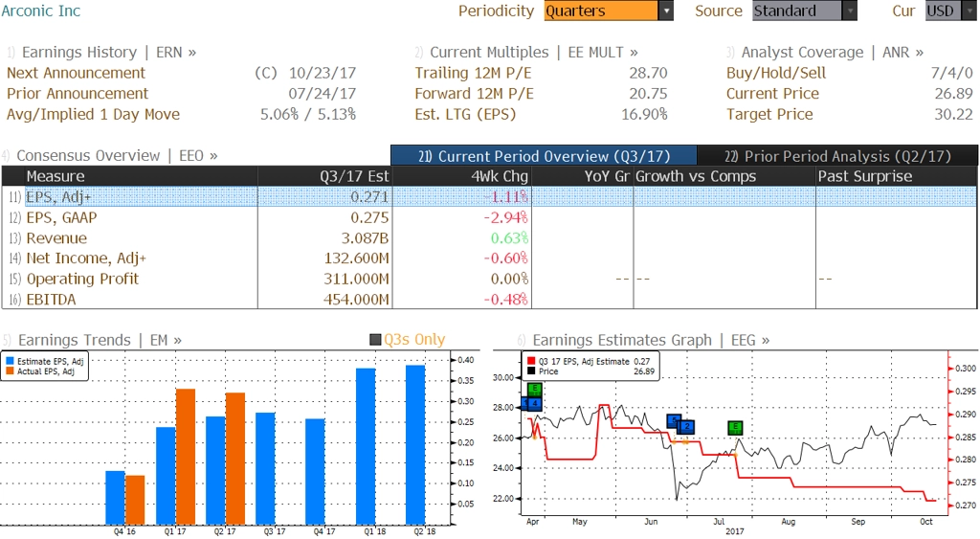Image resolution: width=980 pixels, height=539 pixels.
Task: Click the Prior Announcement date 07/24/17
Action: [322, 94]
